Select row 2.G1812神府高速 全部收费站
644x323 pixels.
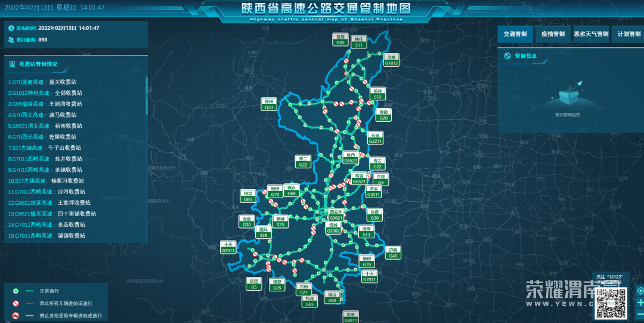pyautogui.click(x=45, y=93)
